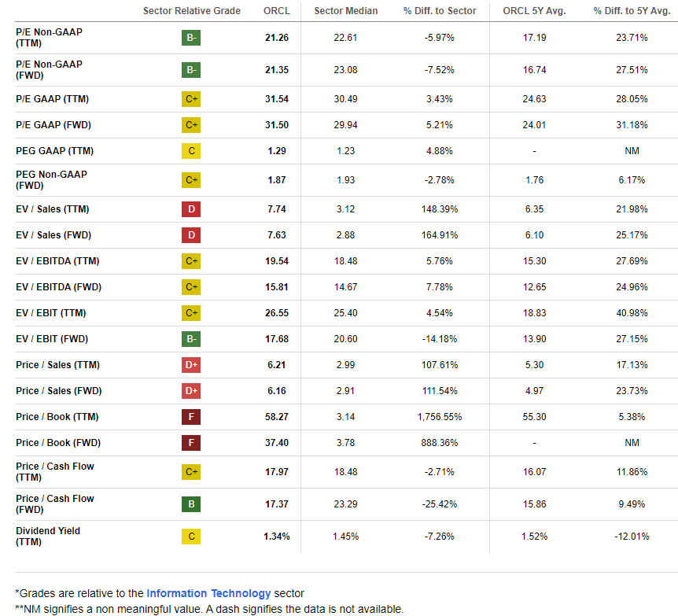Image resolution: width=678 pixels, height=616 pixels.
Task: Select the EV / EBIT (TTM) row label
Action: tap(51, 313)
